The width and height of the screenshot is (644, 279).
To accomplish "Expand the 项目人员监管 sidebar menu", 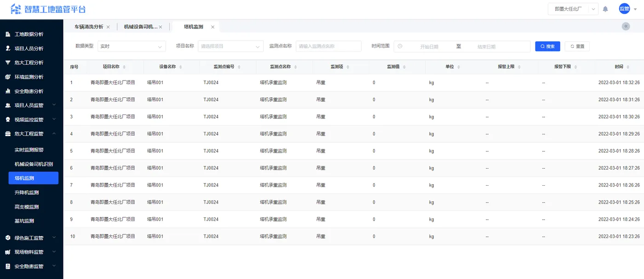I will pyautogui.click(x=31, y=105).
